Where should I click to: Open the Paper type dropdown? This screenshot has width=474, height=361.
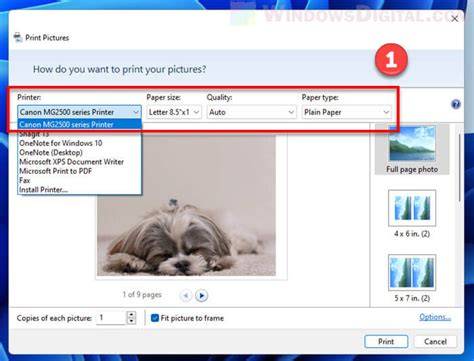(x=346, y=112)
